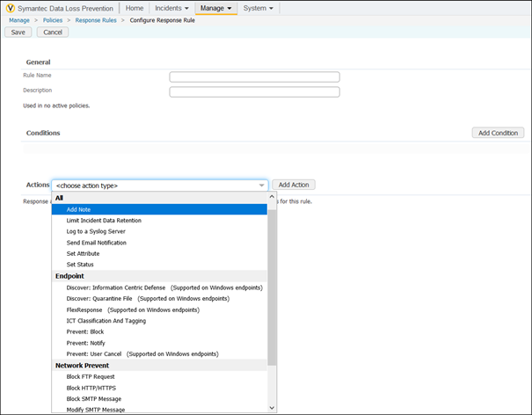Screen dimensions: 532x415
Task: Select FlexResponse endpoint action
Action: (159, 309)
